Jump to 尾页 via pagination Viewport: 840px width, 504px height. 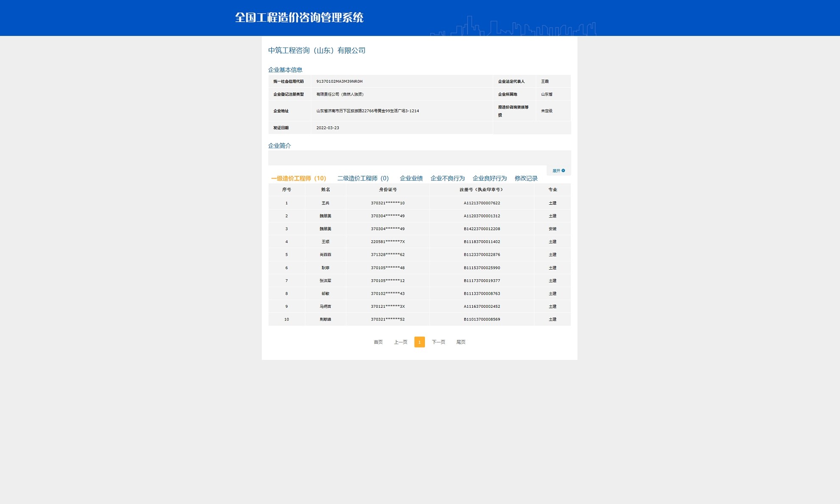coord(461,342)
